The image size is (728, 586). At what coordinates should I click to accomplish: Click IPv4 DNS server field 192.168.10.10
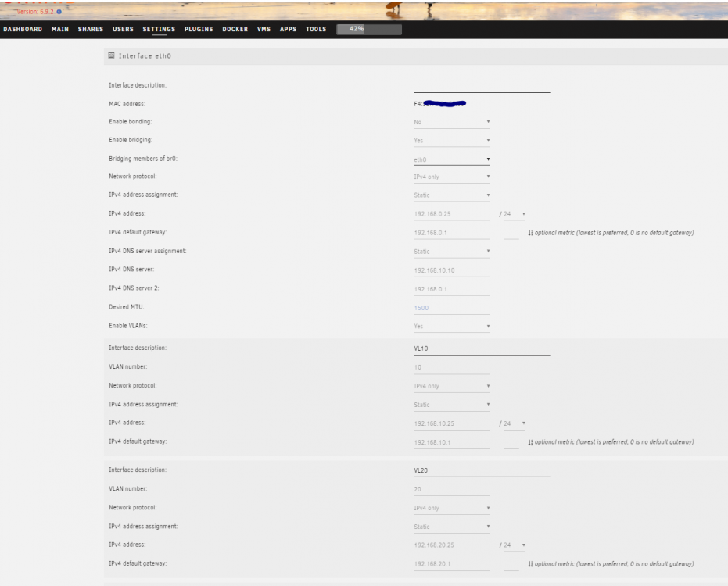click(452, 270)
